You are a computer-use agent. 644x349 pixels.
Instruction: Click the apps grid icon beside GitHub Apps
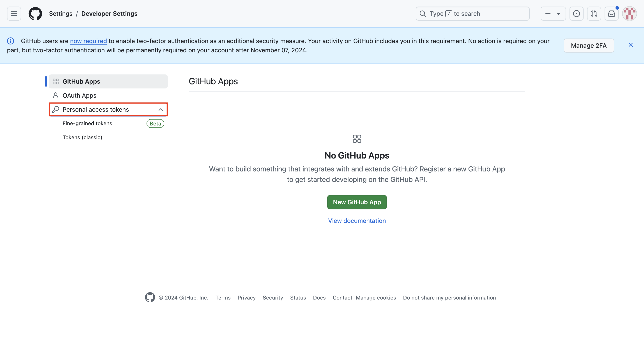coord(55,81)
